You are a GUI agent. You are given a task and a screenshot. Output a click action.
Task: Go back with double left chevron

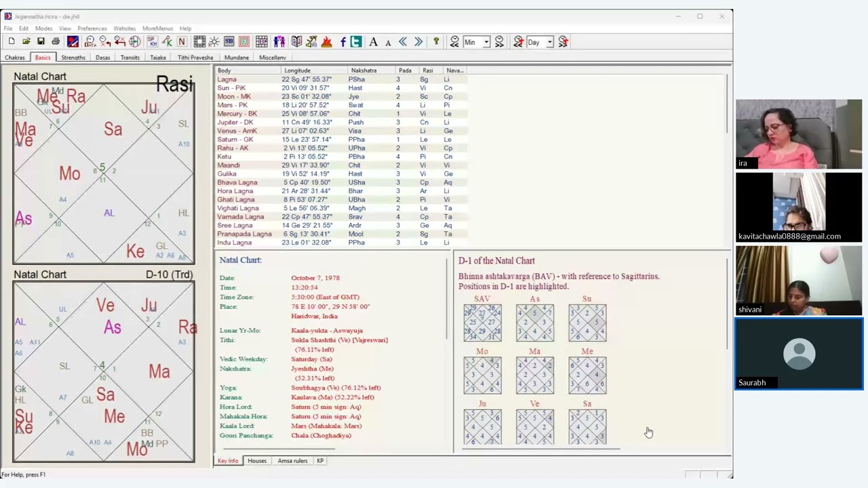pos(403,42)
